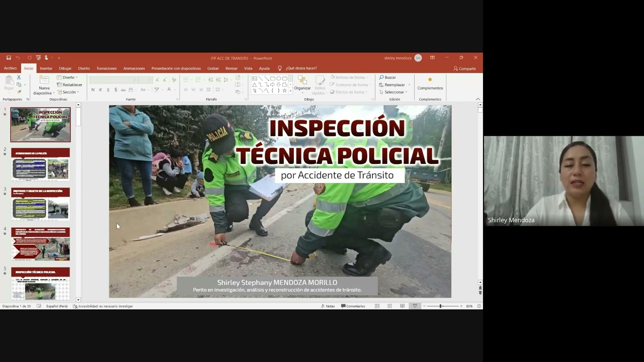This screenshot has height=362, width=644.
Task: Open the character spacing AV dropdown
Action: click(132, 89)
